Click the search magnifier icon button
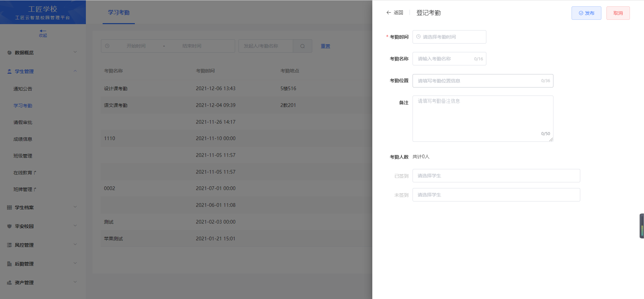Viewport: 644px width, 299px height. (303, 46)
